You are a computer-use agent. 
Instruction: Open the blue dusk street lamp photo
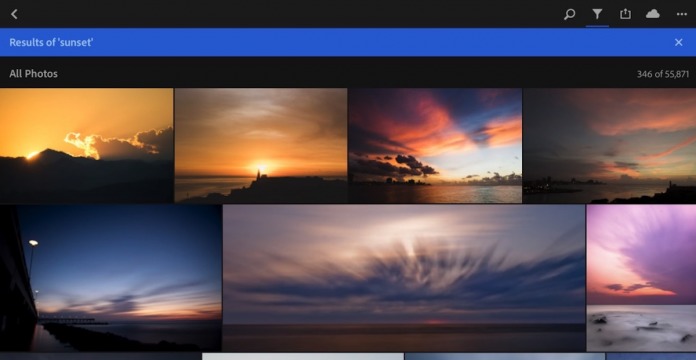(111, 278)
